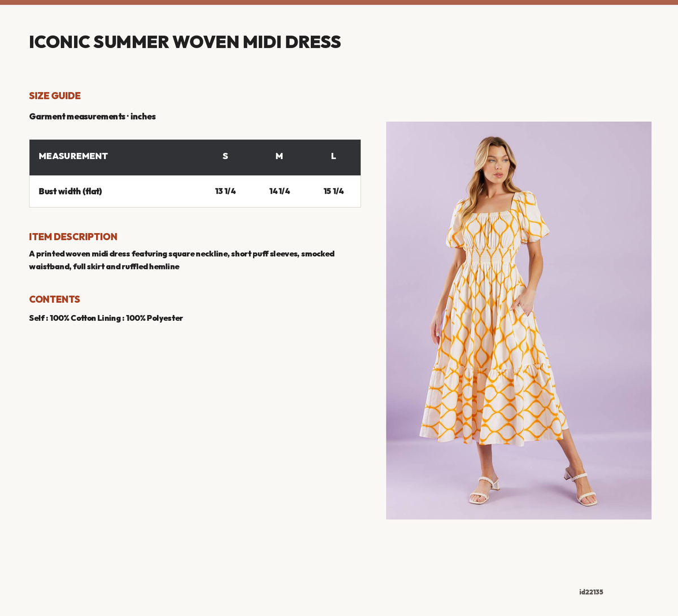Click the printed woven midi dress description text

(182, 260)
